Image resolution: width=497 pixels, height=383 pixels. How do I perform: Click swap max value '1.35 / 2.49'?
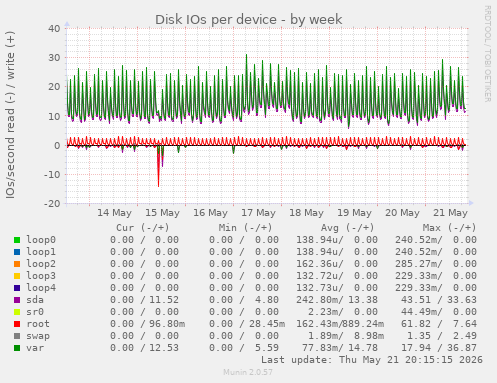442,336
